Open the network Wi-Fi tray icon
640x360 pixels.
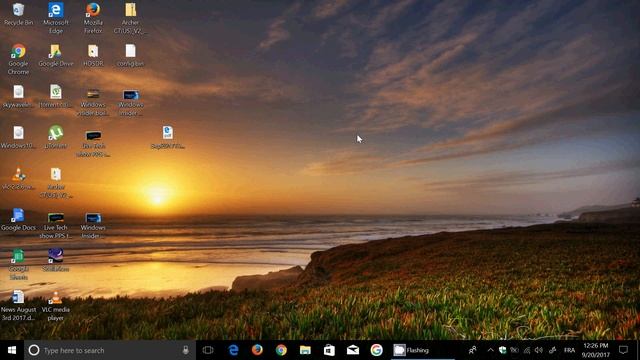527,350
